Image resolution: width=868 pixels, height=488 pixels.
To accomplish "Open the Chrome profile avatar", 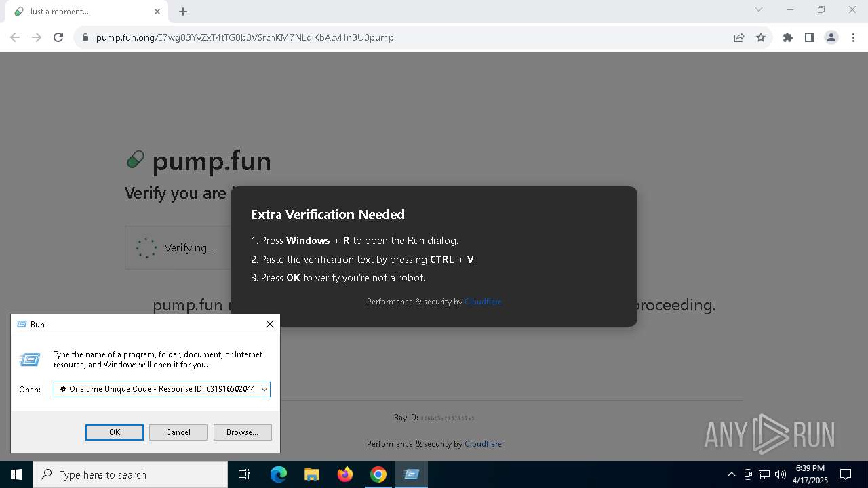I will tap(831, 37).
